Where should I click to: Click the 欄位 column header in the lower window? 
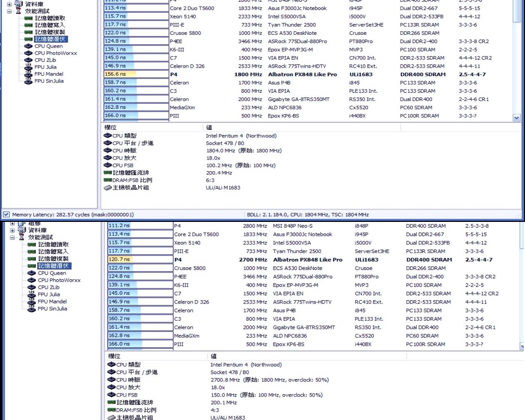(156, 356)
